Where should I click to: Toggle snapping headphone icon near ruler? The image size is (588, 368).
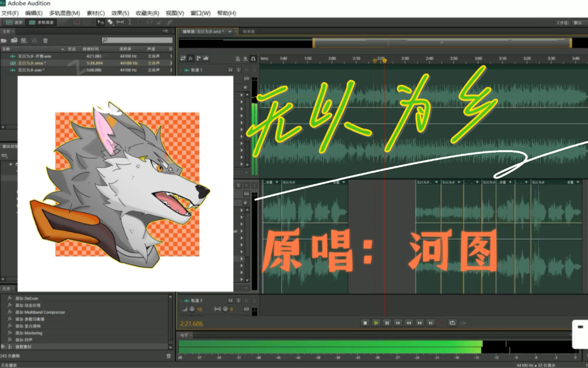point(253,58)
